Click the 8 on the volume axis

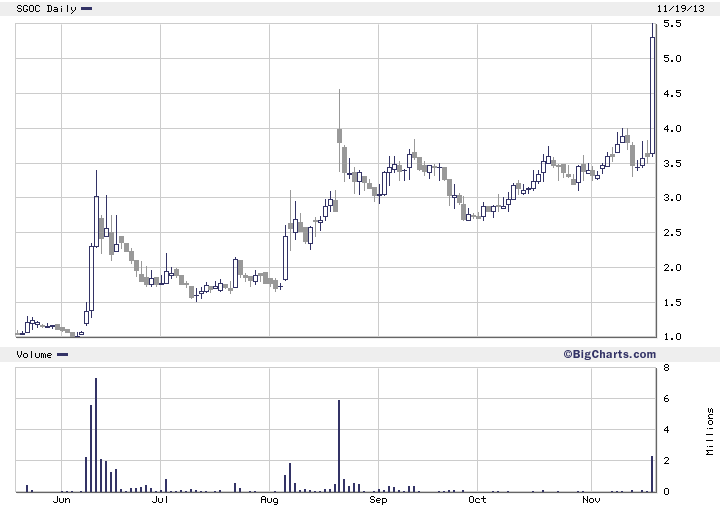pyautogui.click(x=666, y=368)
